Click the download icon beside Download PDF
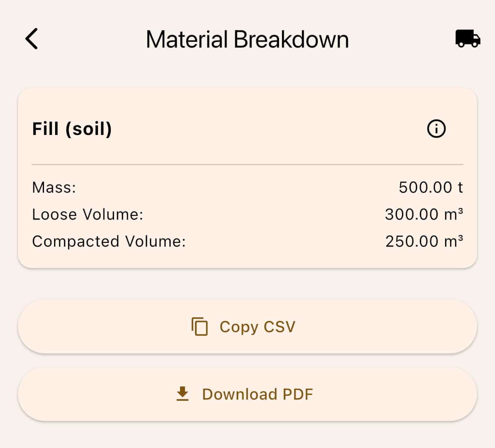 pyautogui.click(x=182, y=394)
